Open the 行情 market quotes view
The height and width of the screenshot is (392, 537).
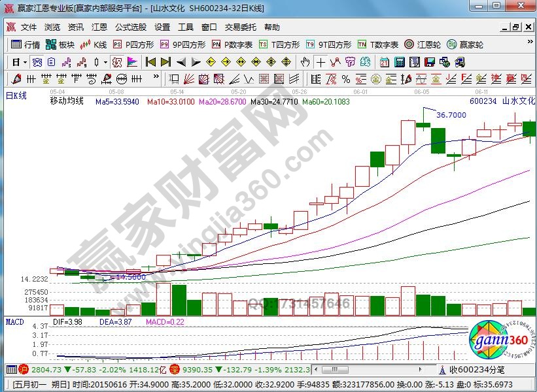(x=26, y=45)
